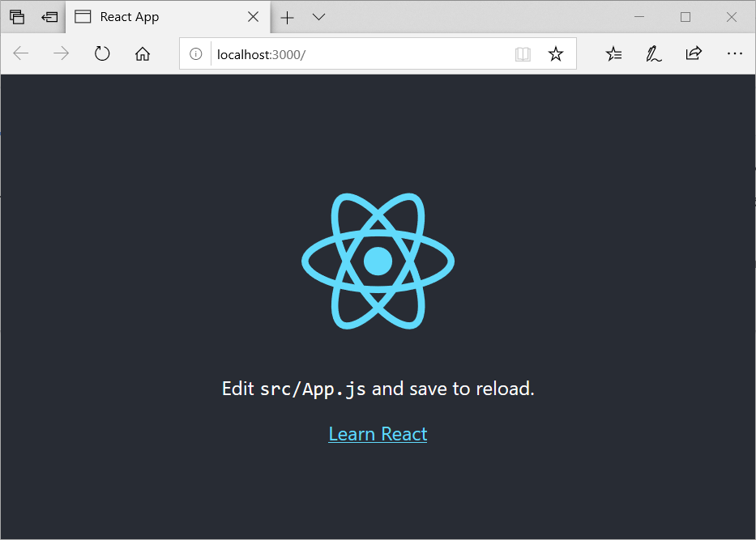Click the Share this page icon
The image size is (756, 540).
coord(694,53)
